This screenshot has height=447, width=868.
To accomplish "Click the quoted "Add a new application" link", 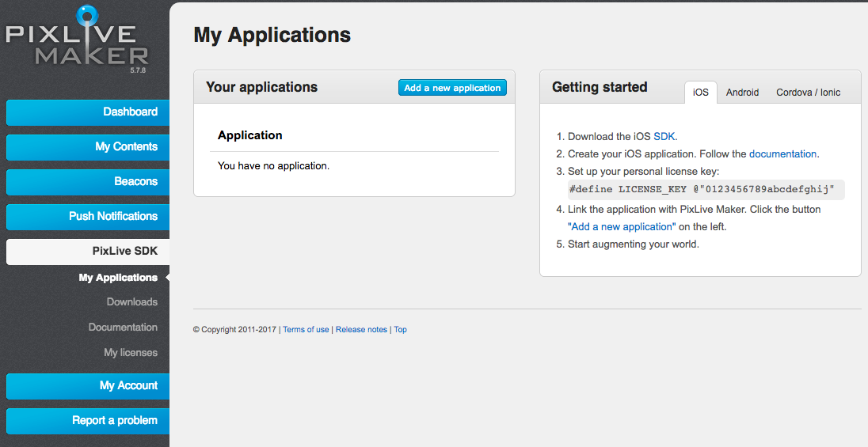I will pos(622,227).
